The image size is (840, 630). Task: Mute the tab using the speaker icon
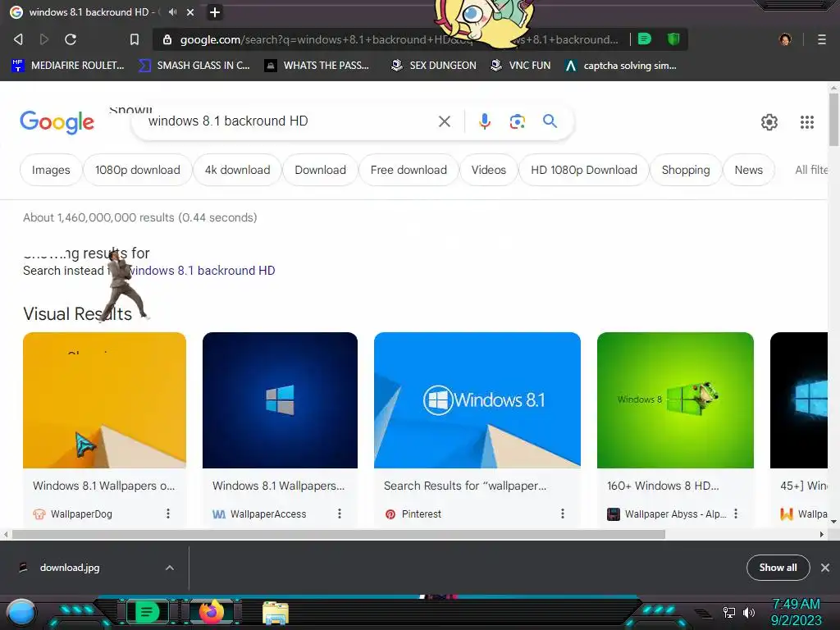click(x=173, y=11)
